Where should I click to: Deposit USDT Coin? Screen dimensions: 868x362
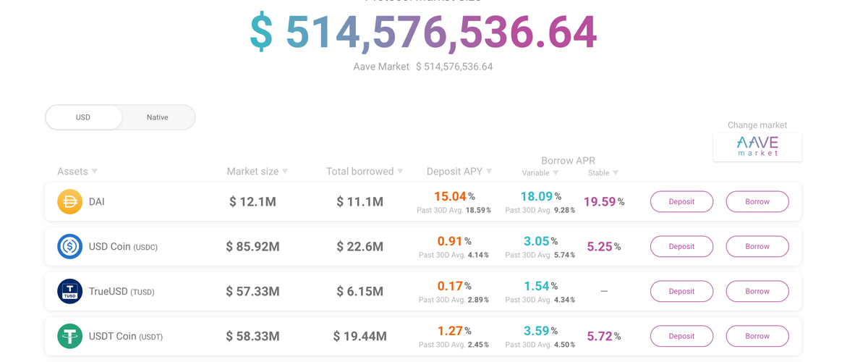coord(681,336)
